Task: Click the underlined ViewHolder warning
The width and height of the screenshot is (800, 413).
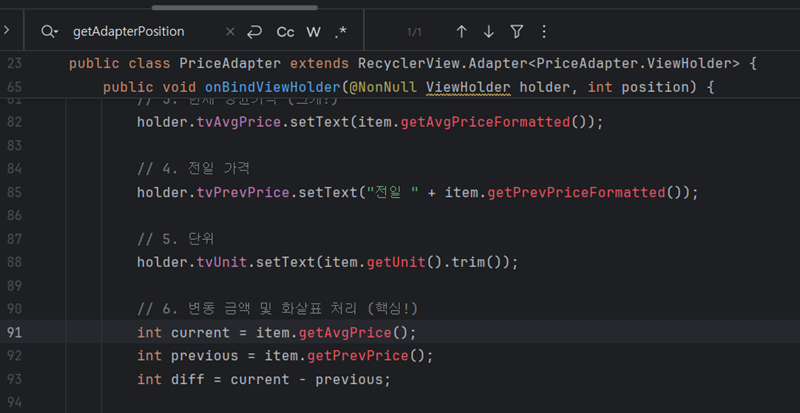Action: pos(468,87)
